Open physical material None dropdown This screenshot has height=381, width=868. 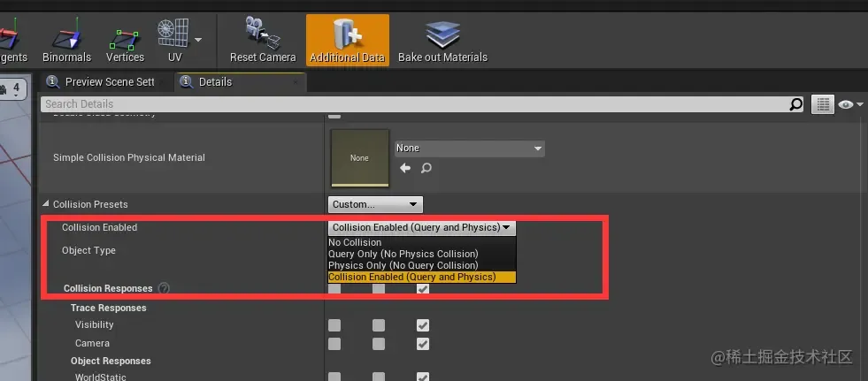[470, 149]
